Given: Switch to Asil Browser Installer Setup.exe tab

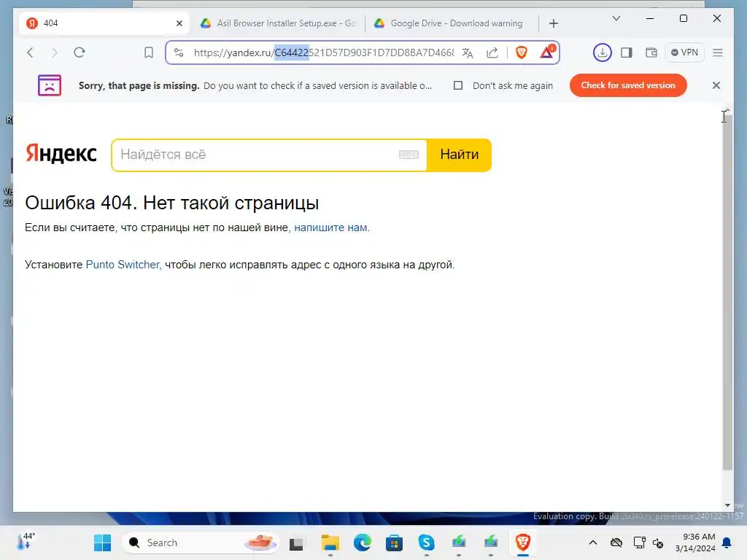Looking at the screenshot, I should [278, 23].
